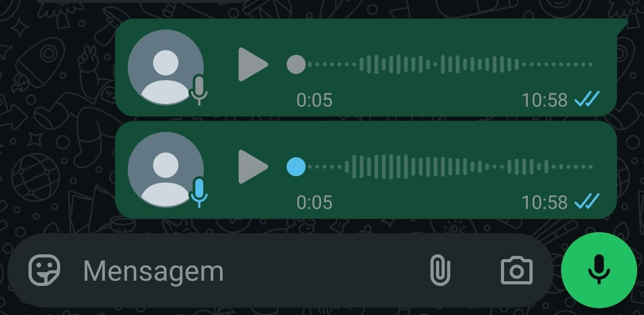This screenshot has width=644, height=315.
Task: Click the blue read checkmarks on second message
Action: [x=587, y=201]
